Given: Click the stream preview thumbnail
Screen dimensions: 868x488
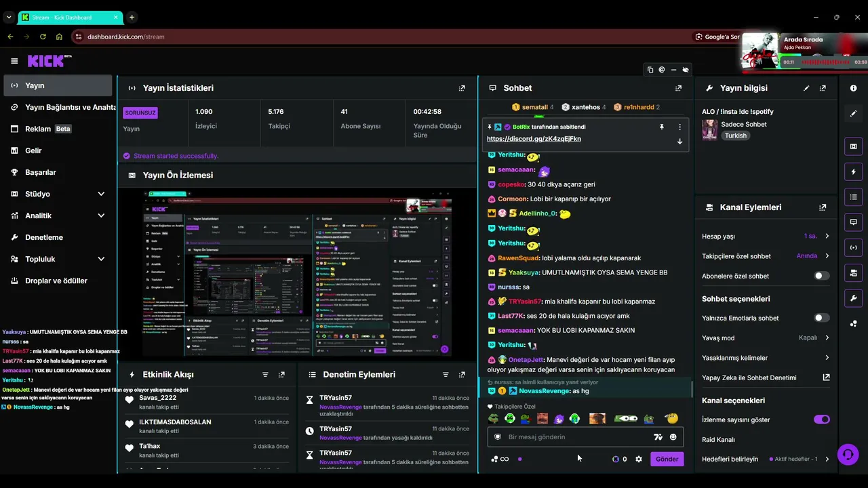Looking at the screenshot, I should point(298,273).
